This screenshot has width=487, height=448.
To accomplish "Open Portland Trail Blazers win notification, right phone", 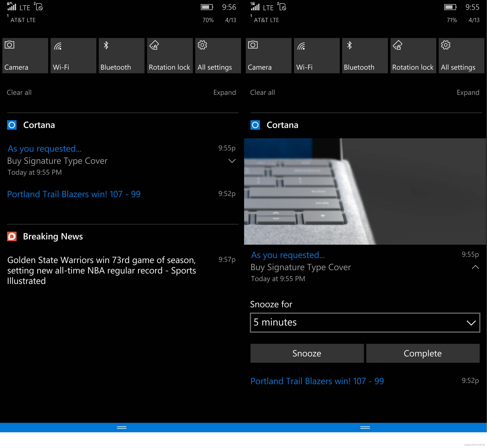I will point(317,381).
